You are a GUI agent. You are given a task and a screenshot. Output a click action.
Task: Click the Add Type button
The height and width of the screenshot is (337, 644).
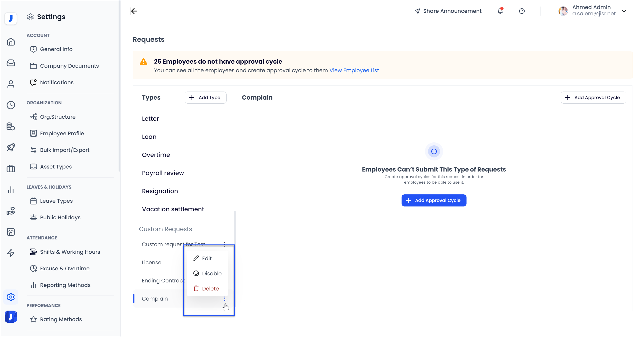pos(205,98)
